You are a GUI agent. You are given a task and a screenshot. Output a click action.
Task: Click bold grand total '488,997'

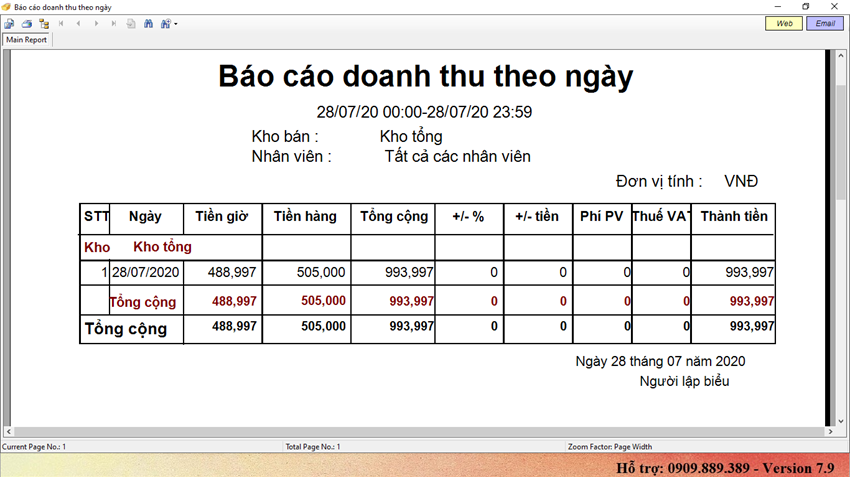(234, 326)
